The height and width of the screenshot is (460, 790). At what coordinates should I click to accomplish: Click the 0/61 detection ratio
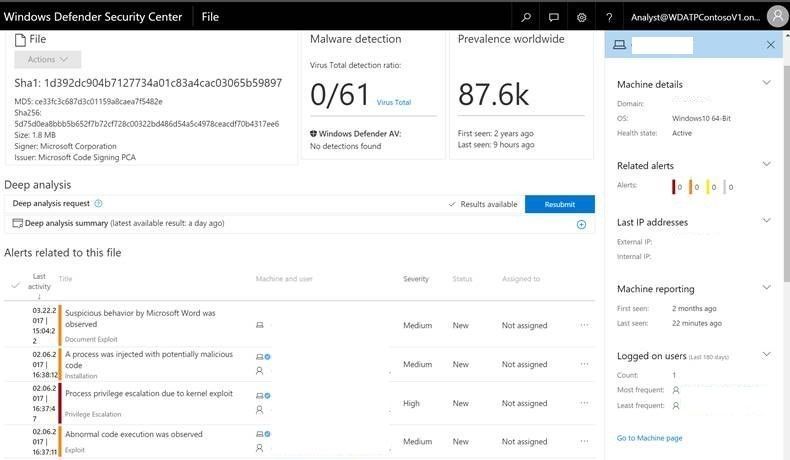[x=340, y=95]
